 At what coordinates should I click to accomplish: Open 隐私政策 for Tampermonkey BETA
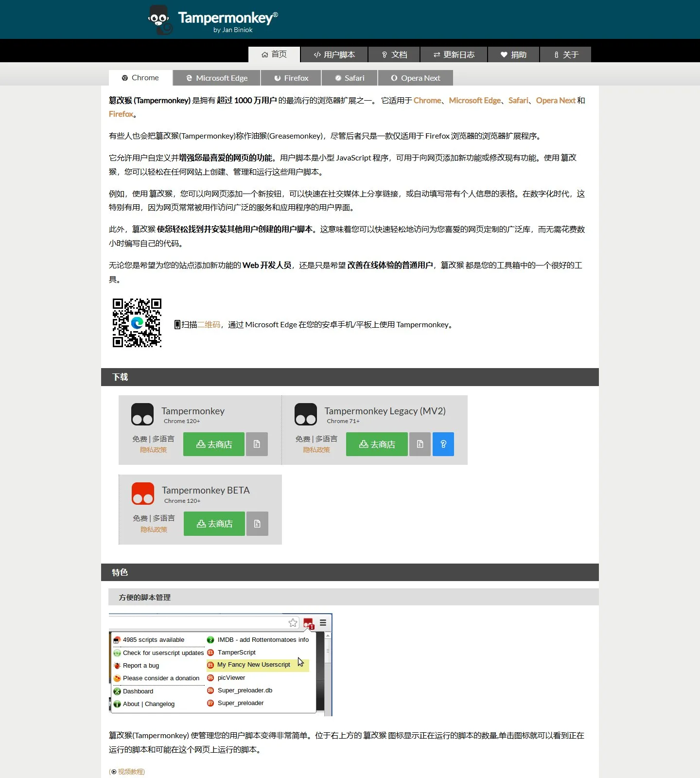154,530
